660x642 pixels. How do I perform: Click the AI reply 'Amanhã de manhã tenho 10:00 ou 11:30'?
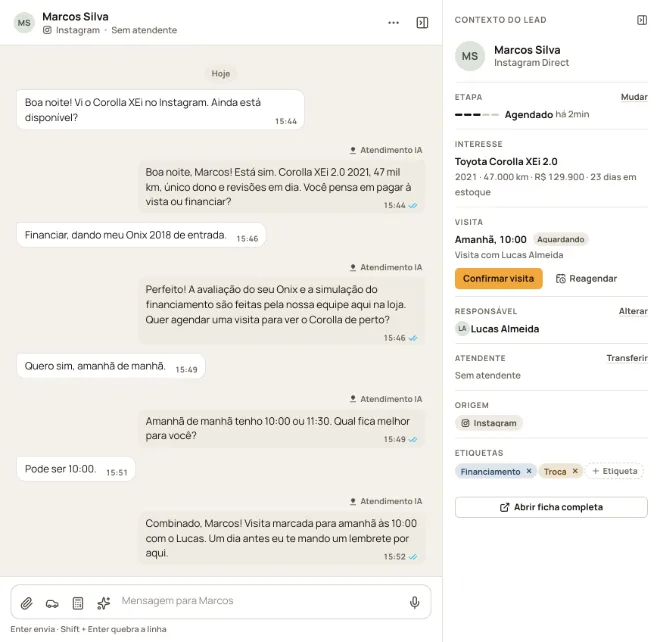coord(282,428)
